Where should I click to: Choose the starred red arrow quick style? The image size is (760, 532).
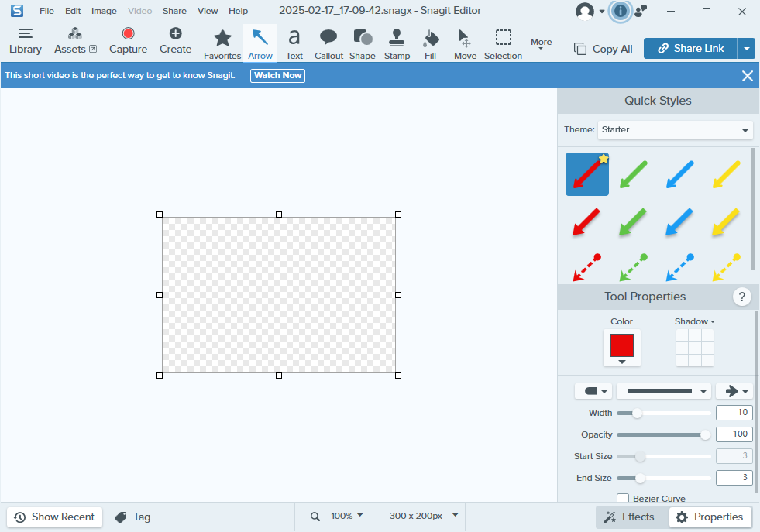[x=587, y=174]
